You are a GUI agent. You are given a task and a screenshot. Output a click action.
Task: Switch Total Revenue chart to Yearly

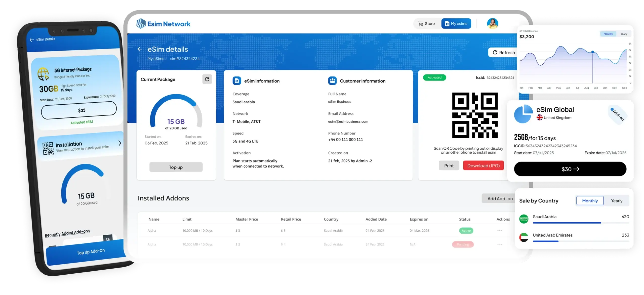624,34
